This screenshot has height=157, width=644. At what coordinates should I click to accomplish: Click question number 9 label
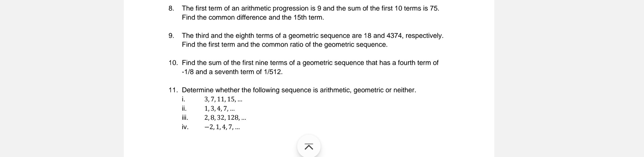171,36
